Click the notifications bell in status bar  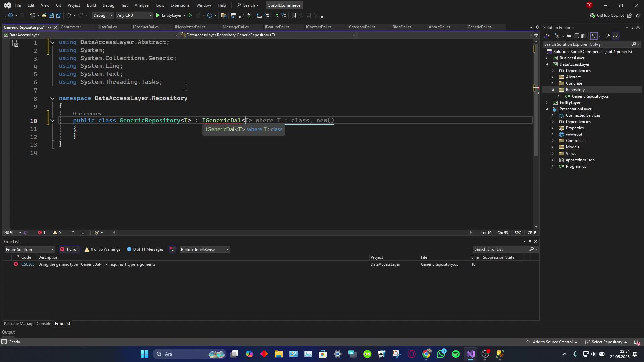point(636,342)
